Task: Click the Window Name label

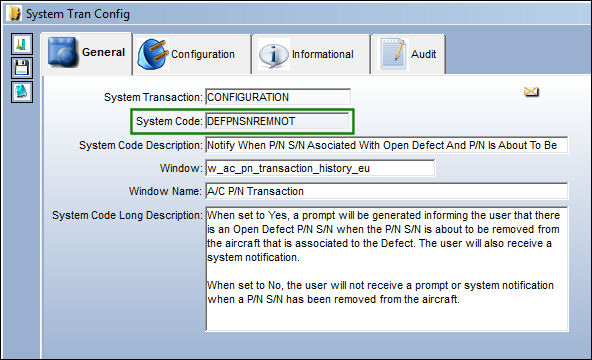Action: (x=165, y=191)
